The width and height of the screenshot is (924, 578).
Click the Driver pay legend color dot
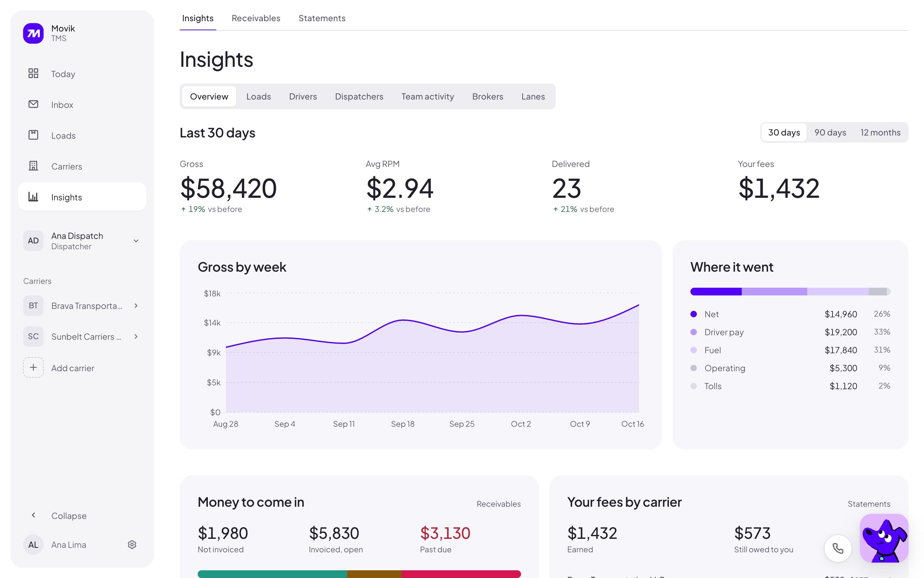coord(694,332)
